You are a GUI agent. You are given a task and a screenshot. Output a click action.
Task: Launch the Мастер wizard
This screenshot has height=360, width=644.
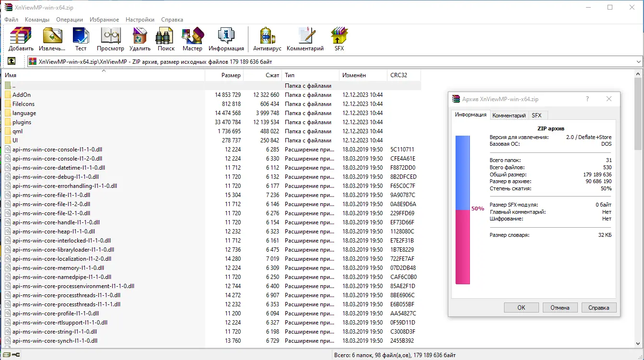pyautogui.click(x=192, y=39)
